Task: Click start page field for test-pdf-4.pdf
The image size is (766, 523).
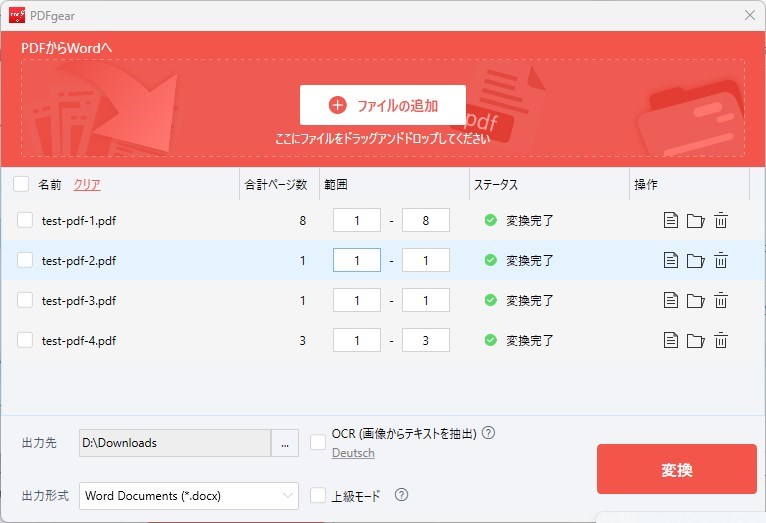Action: point(357,340)
